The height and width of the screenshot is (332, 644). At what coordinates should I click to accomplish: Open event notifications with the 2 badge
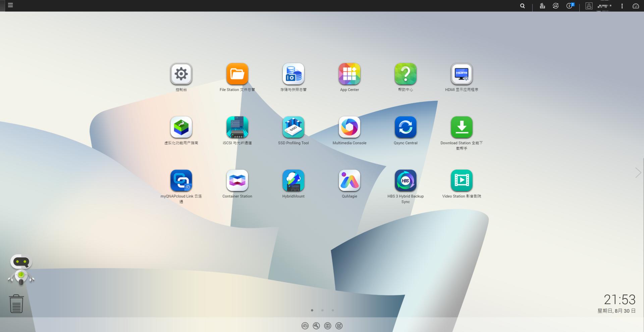pos(570,6)
